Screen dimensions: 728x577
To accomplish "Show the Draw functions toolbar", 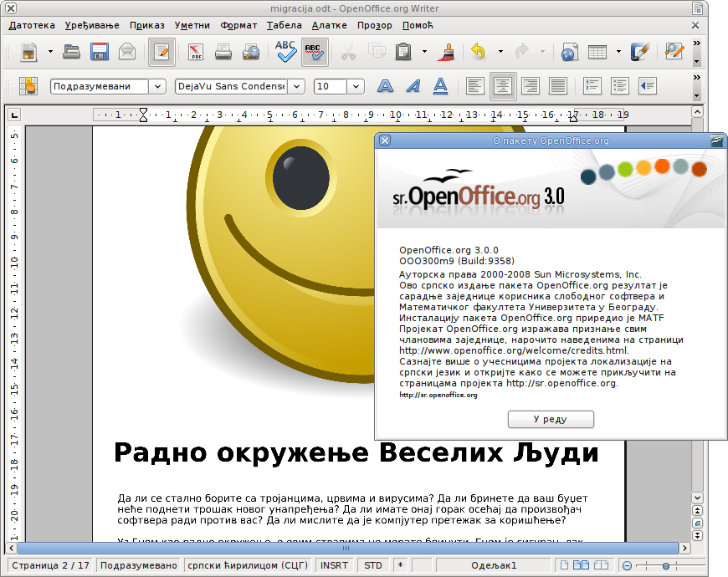I will 640,52.
